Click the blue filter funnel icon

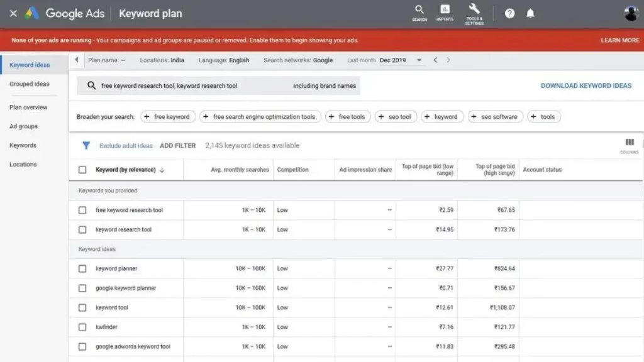86,145
